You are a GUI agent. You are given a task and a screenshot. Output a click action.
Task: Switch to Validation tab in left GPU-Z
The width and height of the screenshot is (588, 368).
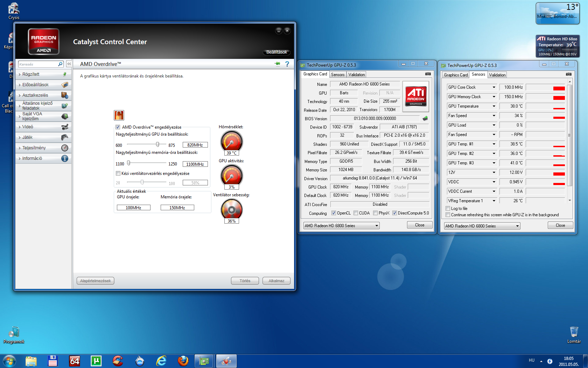click(357, 74)
